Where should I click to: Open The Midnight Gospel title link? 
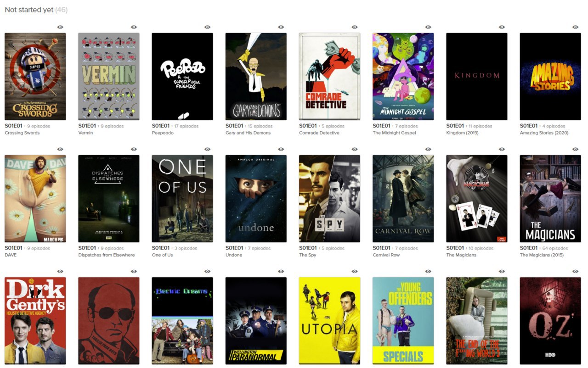click(394, 133)
